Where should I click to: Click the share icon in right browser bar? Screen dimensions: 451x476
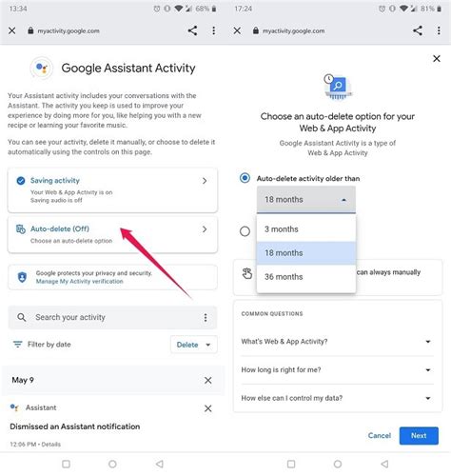[418, 30]
